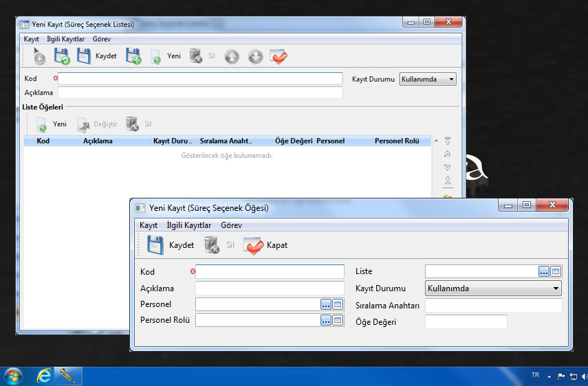Open Kayıt menu in the Öğesi dialog
Image resolution: width=588 pixels, height=386 pixels.
click(x=149, y=225)
